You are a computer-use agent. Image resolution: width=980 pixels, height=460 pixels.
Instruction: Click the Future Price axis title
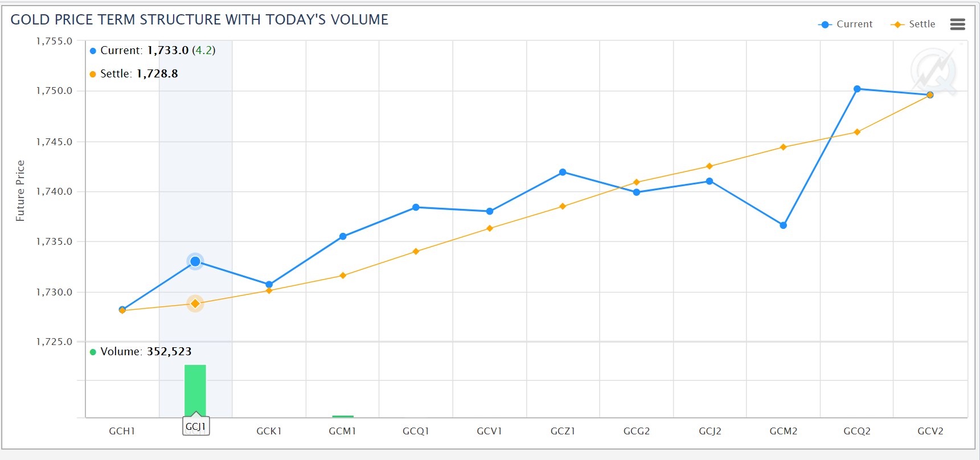20,191
